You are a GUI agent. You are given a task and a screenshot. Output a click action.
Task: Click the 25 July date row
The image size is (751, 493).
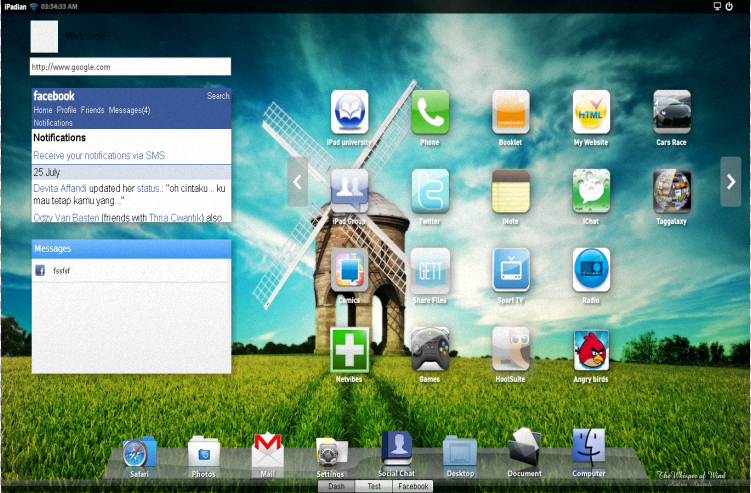point(131,172)
